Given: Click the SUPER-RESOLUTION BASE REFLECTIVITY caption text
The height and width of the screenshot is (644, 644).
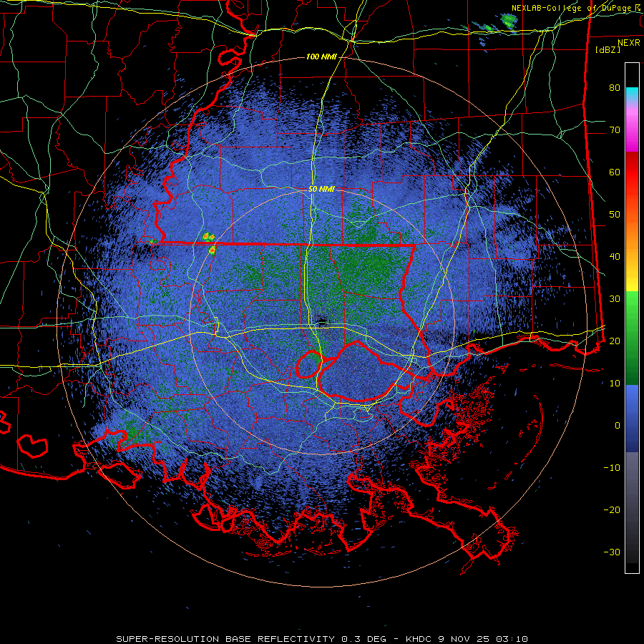Looking at the screenshot, I should click(225, 639).
